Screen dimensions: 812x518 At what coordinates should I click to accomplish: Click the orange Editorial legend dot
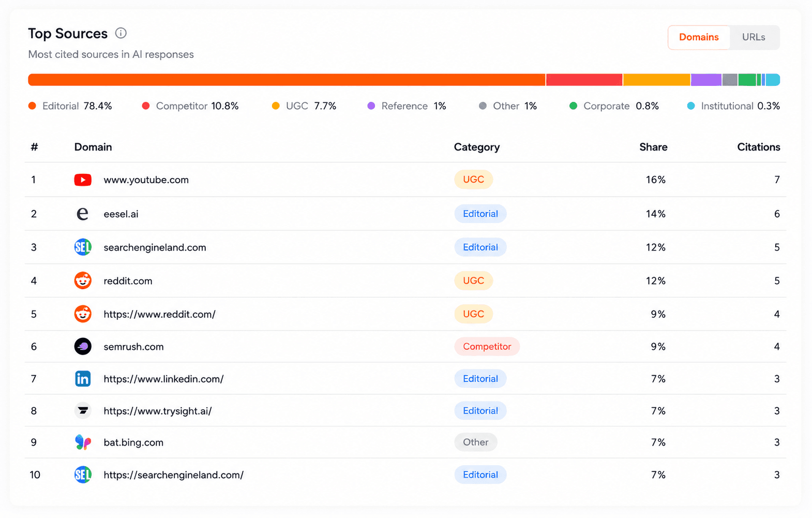pos(32,106)
